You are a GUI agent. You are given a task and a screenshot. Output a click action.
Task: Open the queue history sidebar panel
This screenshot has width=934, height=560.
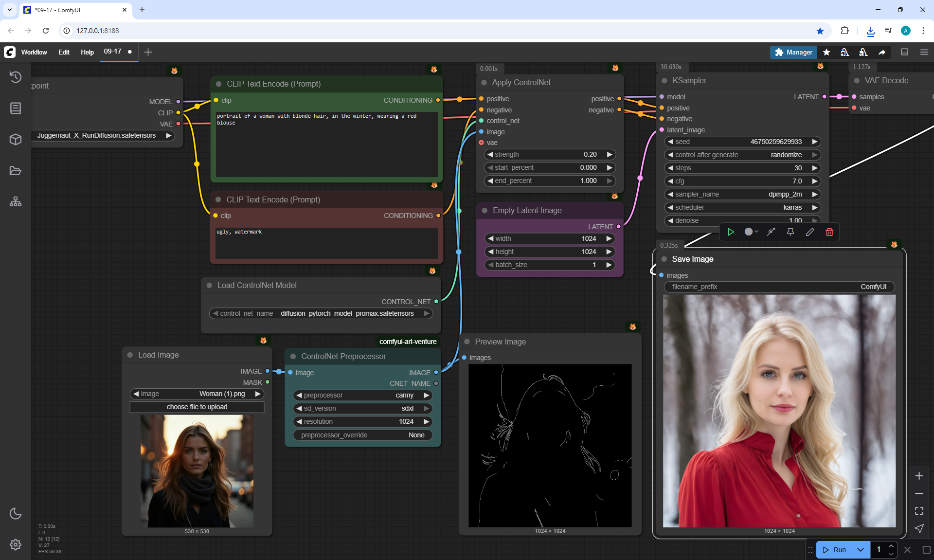tap(16, 77)
